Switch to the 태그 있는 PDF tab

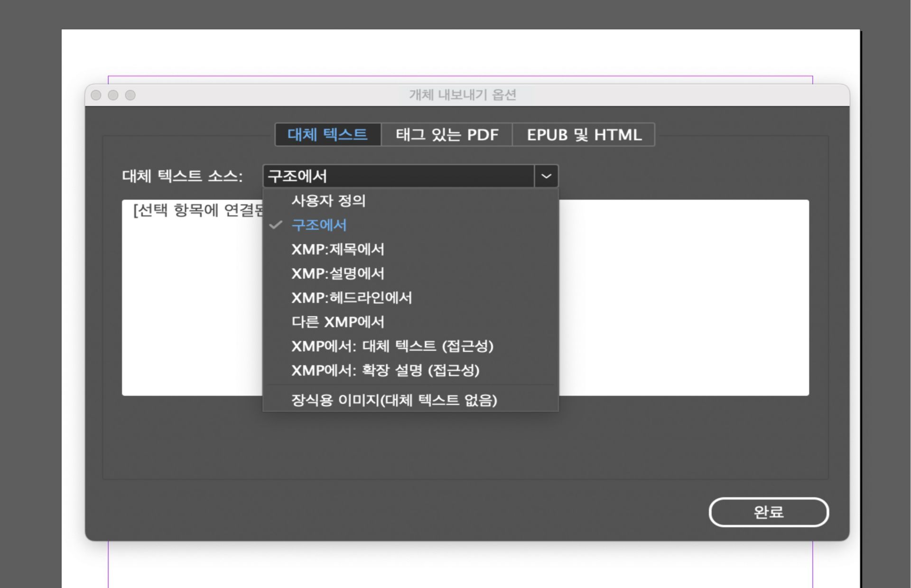coord(446,135)
